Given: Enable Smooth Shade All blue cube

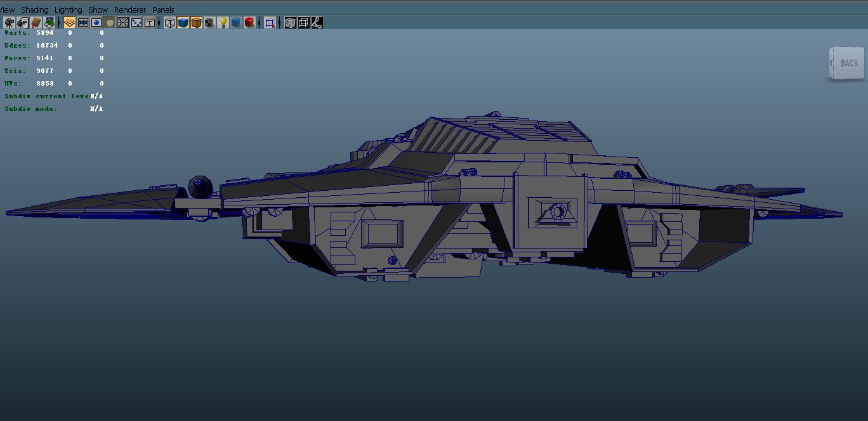Looking at the screenshot, I should coord(183,23).
